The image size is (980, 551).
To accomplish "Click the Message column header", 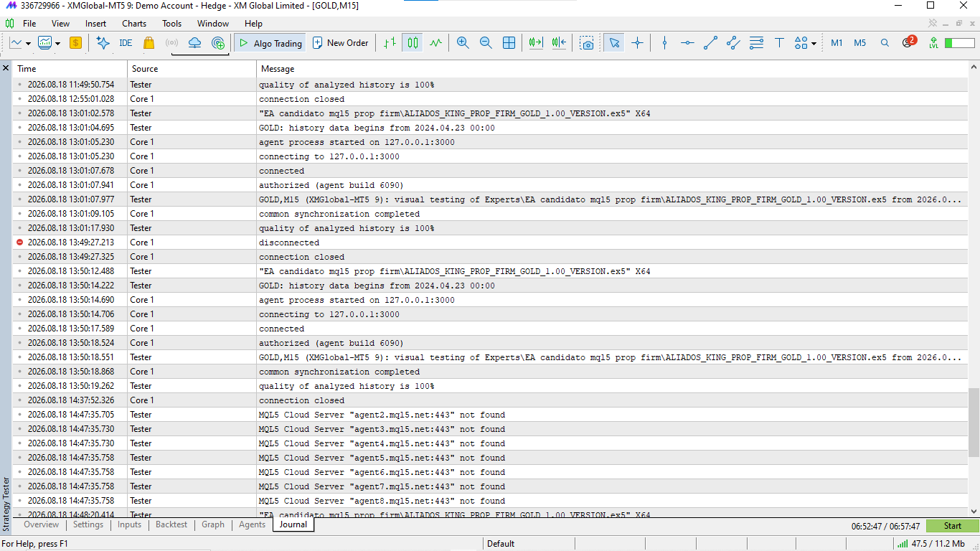I will pos(612,69).
